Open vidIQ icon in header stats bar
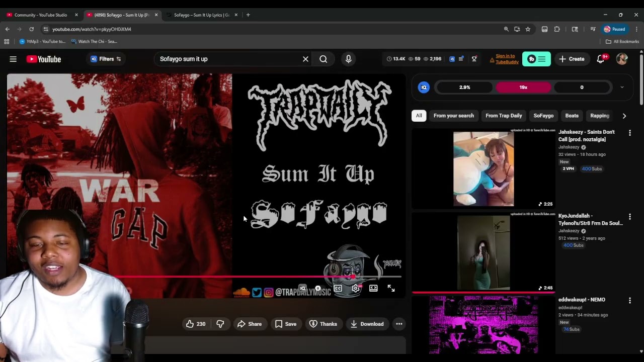The image size is (644, 362). 452,59
